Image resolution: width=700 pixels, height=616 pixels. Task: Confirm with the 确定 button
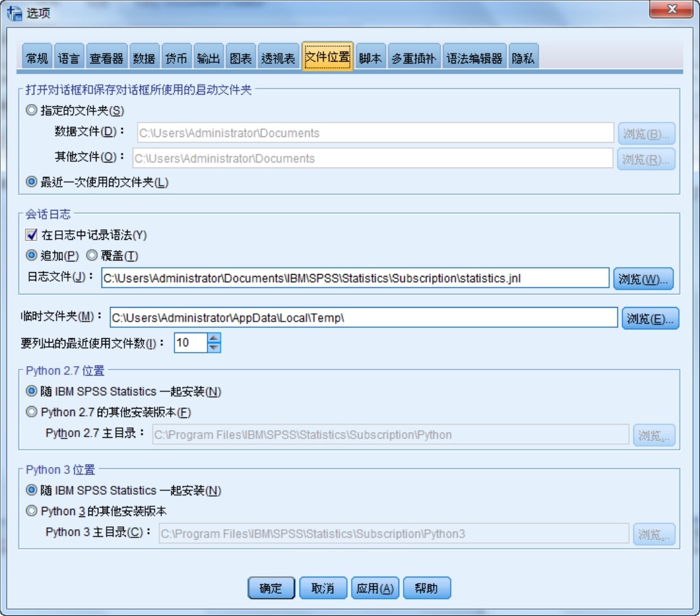pos(271,588)
